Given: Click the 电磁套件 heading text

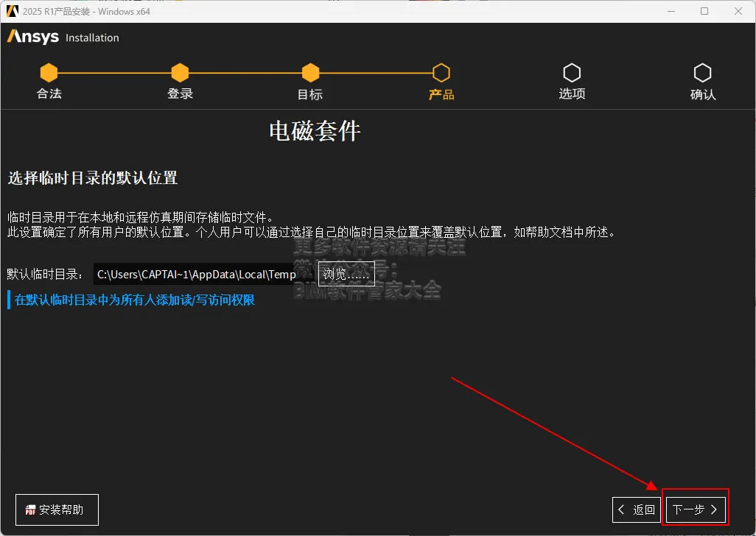Looking at the screenshot, I should [315, 130].
